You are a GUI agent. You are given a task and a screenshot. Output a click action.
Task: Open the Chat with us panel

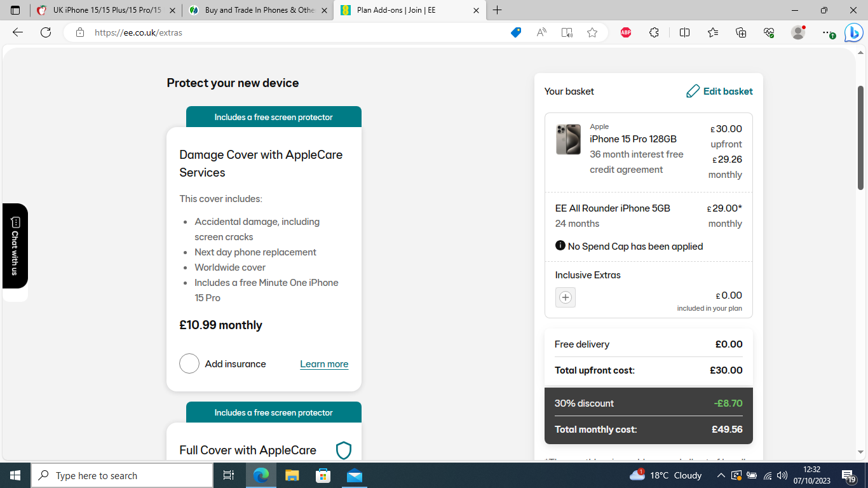tap(15, 245)
